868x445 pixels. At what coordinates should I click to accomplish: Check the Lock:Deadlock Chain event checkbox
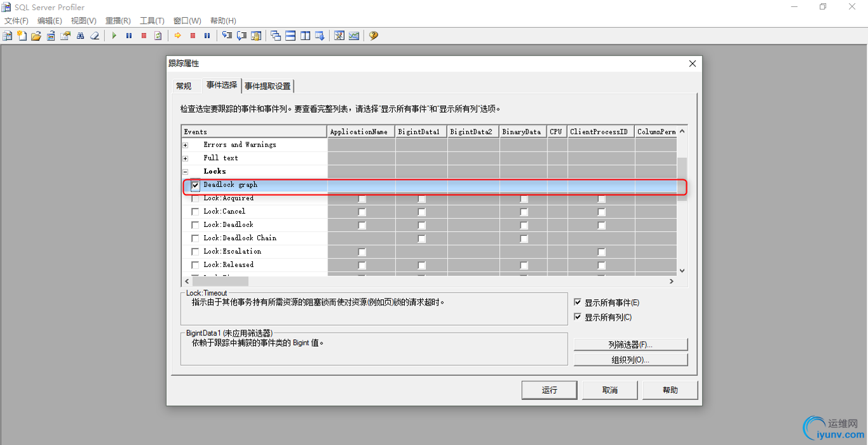click(195, 238)
